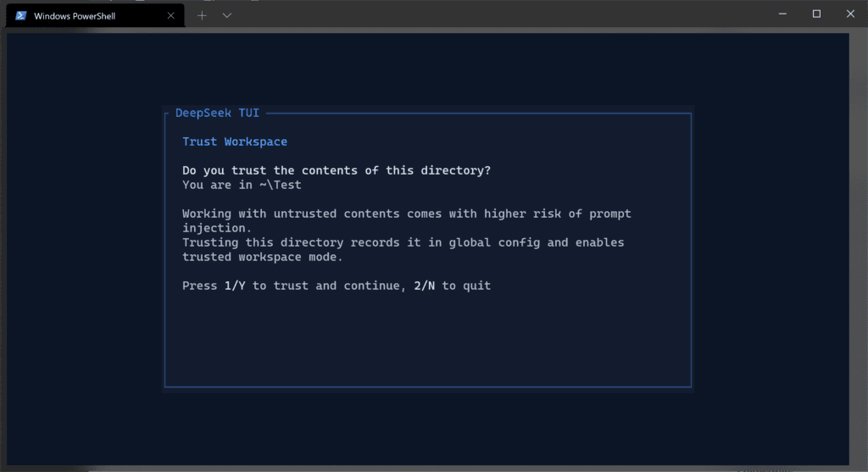Viewport: 868px width, 472px height.
Task: Click the 'Working with untrusted contents' line
Action: (x=406, y=214)
